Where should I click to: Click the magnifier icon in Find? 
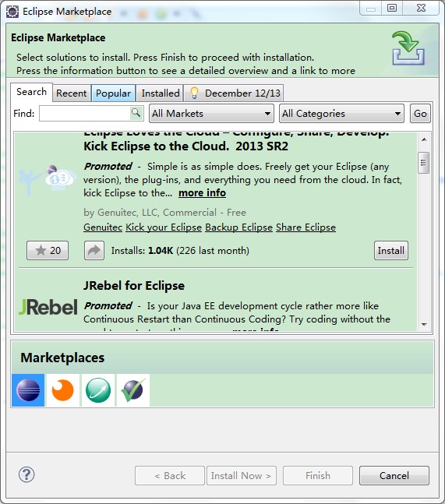click(x=136, y=113)
